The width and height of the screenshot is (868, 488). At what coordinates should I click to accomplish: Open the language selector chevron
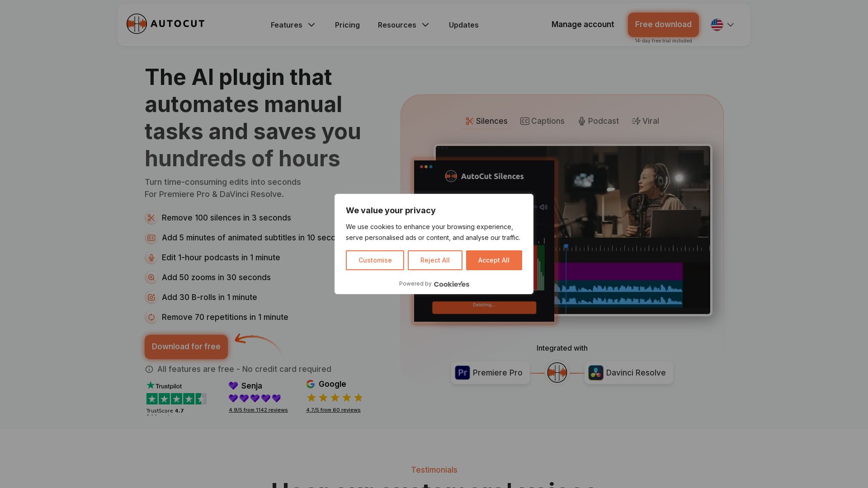731,25
